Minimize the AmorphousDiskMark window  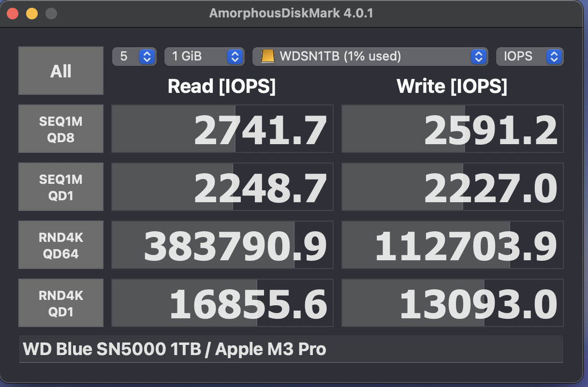pyautogui.click(x=32, y=14)
